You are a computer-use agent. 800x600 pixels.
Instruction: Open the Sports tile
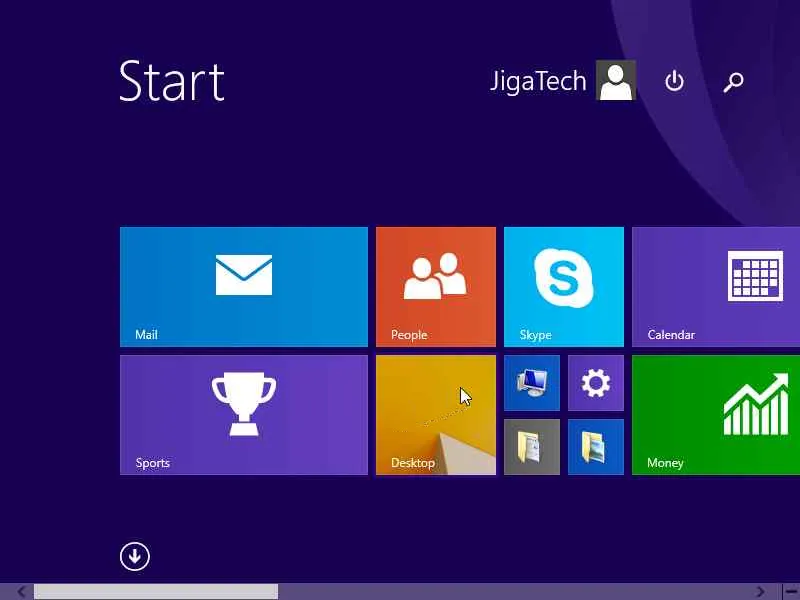pyautogui.click(x=243, y=415)
